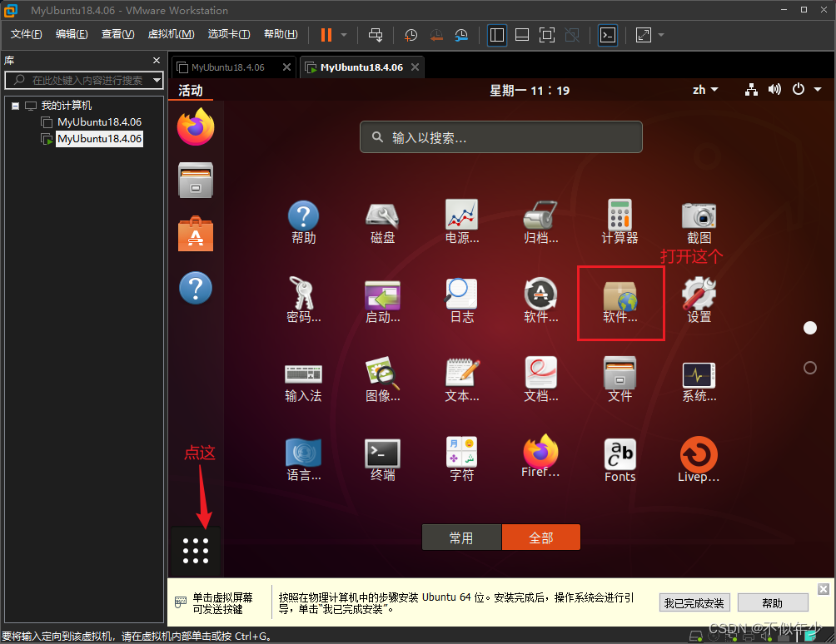Select the running MyUbuntu18.4.06 in library
The width and height of the screenshot is (836, 644).
point(99,138)
